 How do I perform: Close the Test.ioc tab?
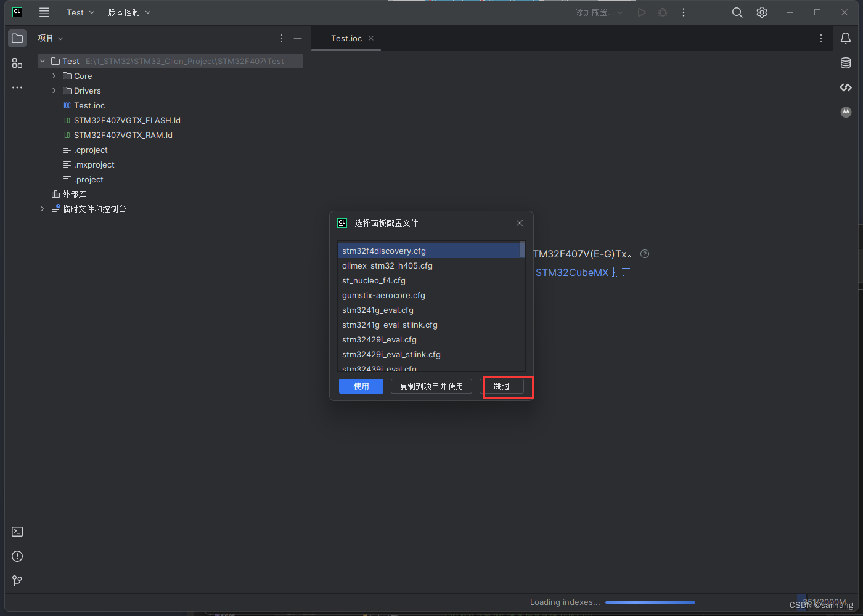[x=371, y=38]
